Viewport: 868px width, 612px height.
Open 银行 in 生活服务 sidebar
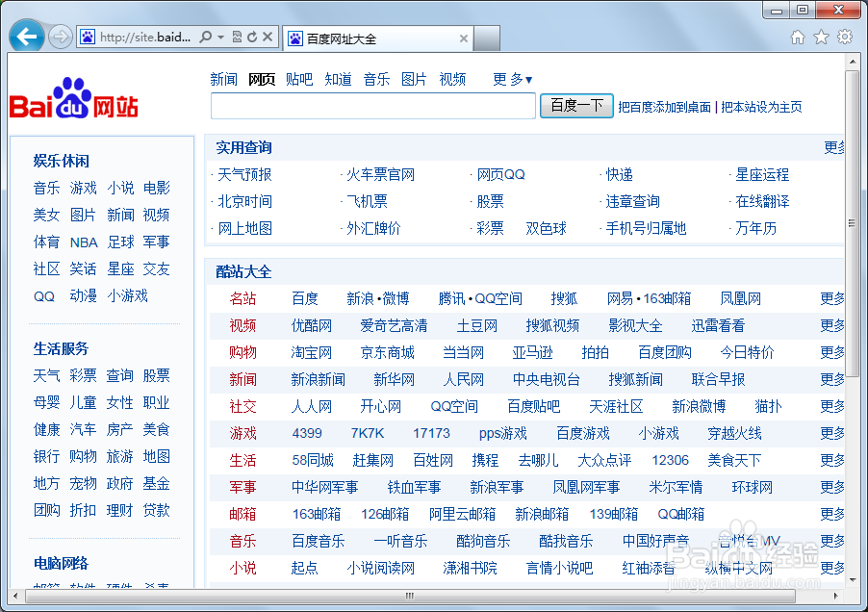46,456
